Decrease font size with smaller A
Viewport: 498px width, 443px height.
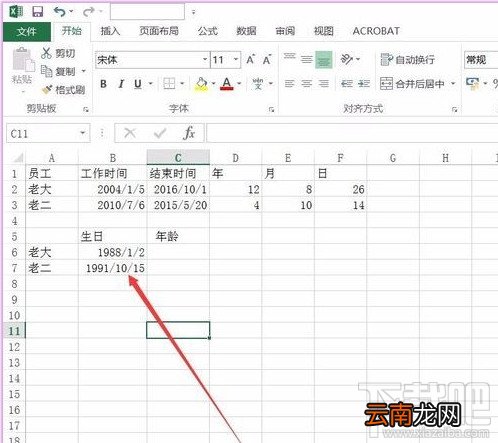[x=267, y=60]
